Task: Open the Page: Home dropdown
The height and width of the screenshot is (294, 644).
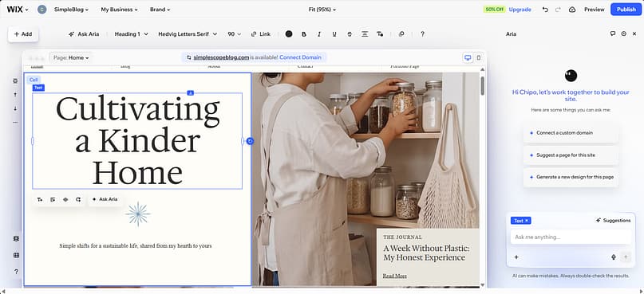Action: pyautogui.click(x=71, y=57)
